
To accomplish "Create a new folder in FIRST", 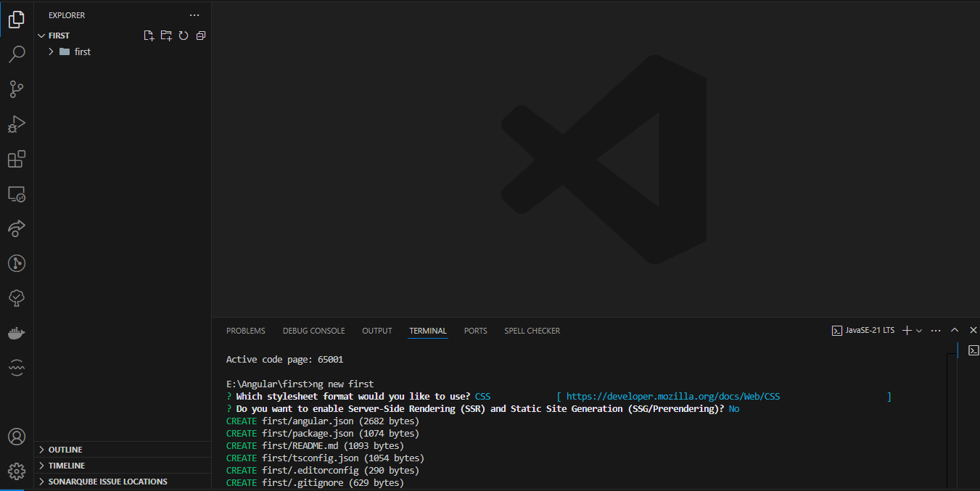I will (166, 36).
